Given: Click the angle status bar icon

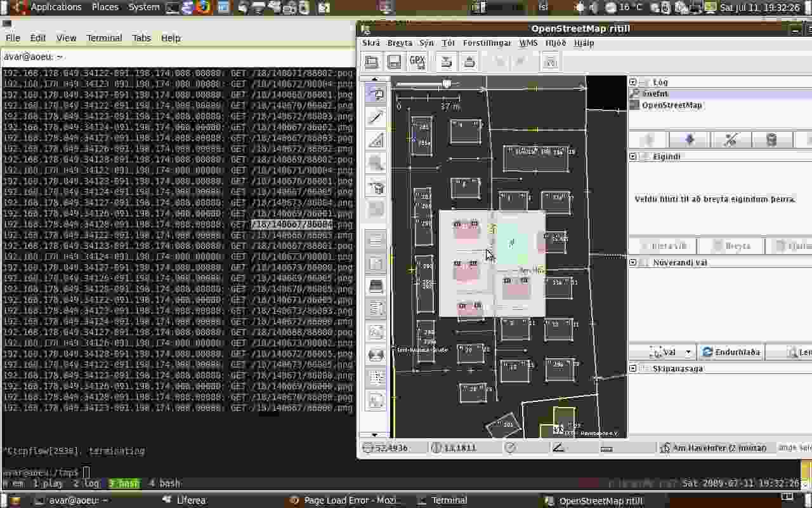Looking at the screenshot, I should pyautogui.click(x=558, y=448).
